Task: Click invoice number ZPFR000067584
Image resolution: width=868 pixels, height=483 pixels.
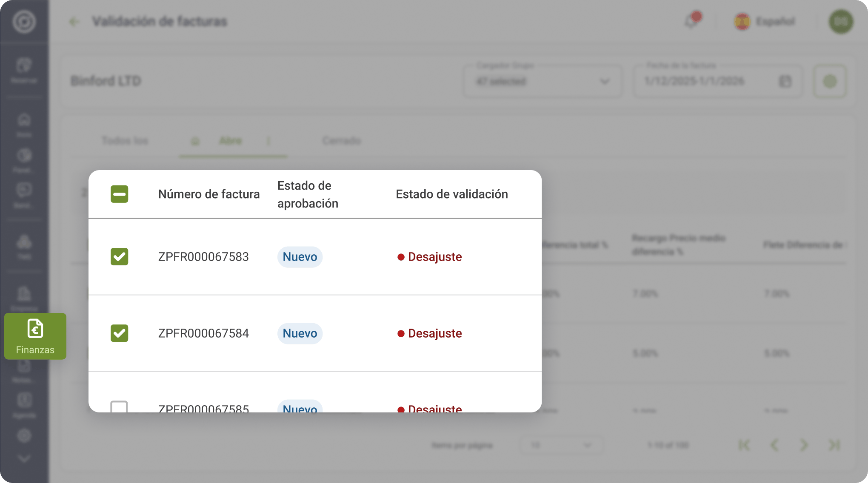Action: [203, 333]
